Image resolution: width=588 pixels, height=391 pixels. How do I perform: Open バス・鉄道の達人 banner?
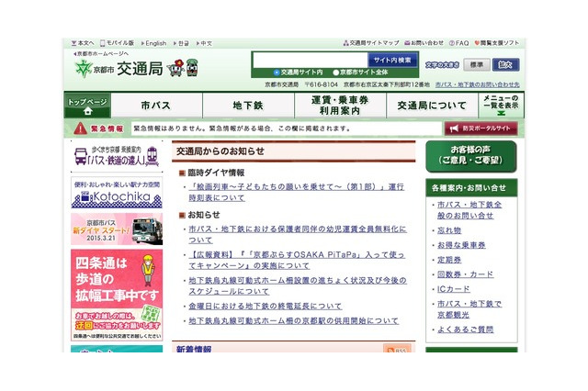tap(117, 156)
